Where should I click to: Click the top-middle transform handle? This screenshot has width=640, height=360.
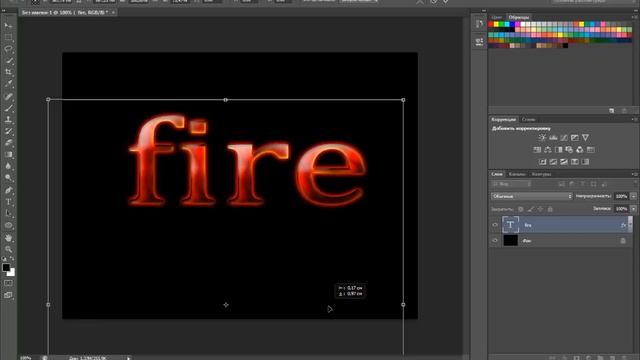(226, 100)
